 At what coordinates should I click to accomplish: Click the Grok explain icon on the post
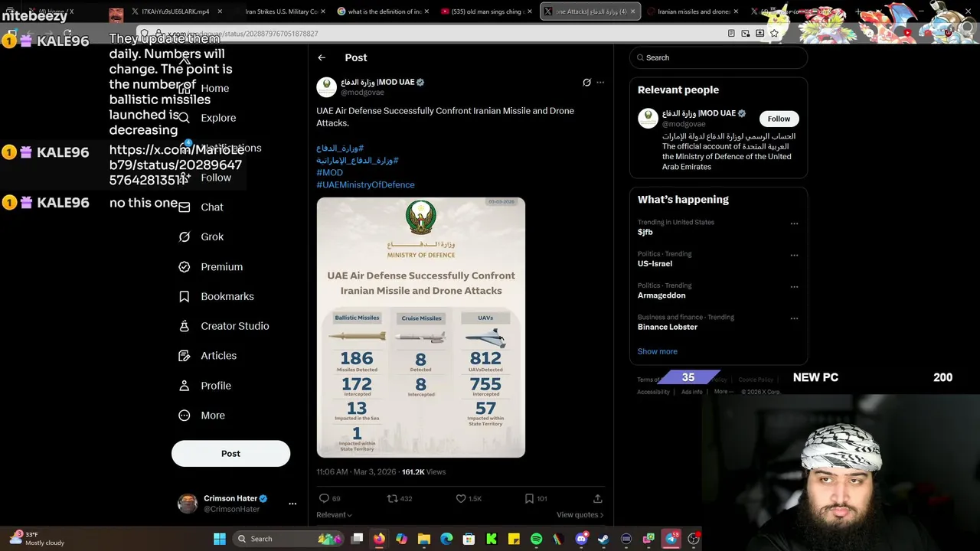(x=586, y=82)
